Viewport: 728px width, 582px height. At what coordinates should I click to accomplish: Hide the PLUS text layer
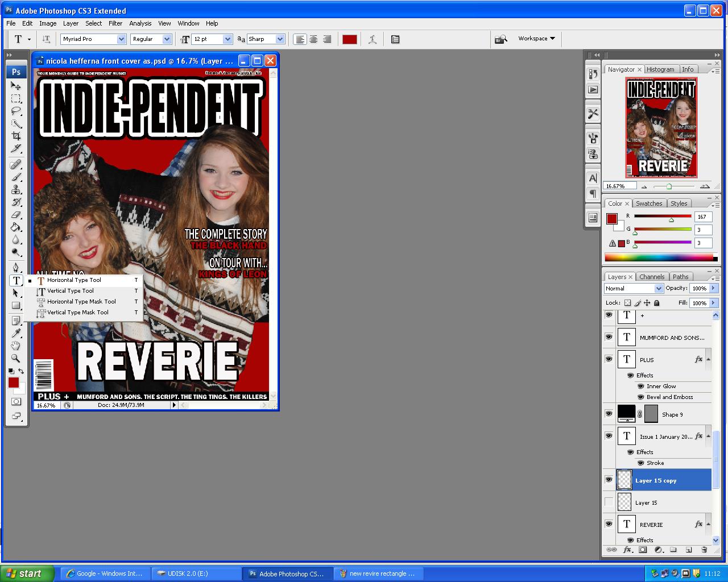click(x=609, y=359)
